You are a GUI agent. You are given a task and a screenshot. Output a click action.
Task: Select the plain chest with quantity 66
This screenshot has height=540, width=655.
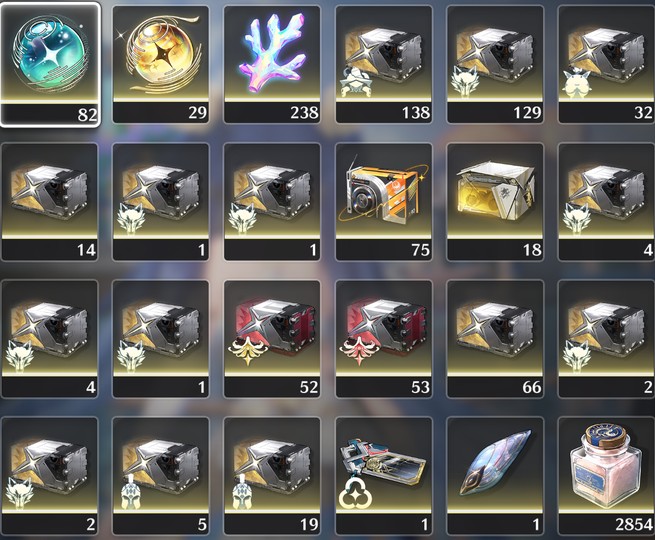click(495, 339)
